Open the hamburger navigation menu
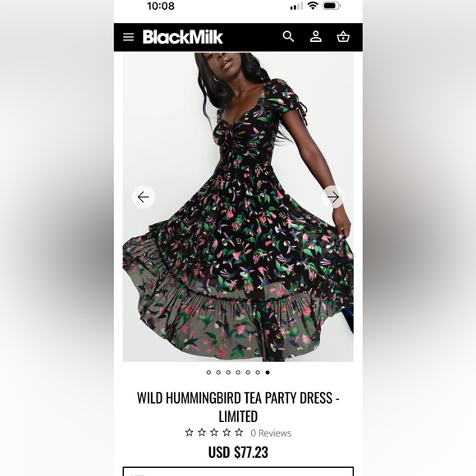Screen dimensions: 476x476 [x=128, y=37]
